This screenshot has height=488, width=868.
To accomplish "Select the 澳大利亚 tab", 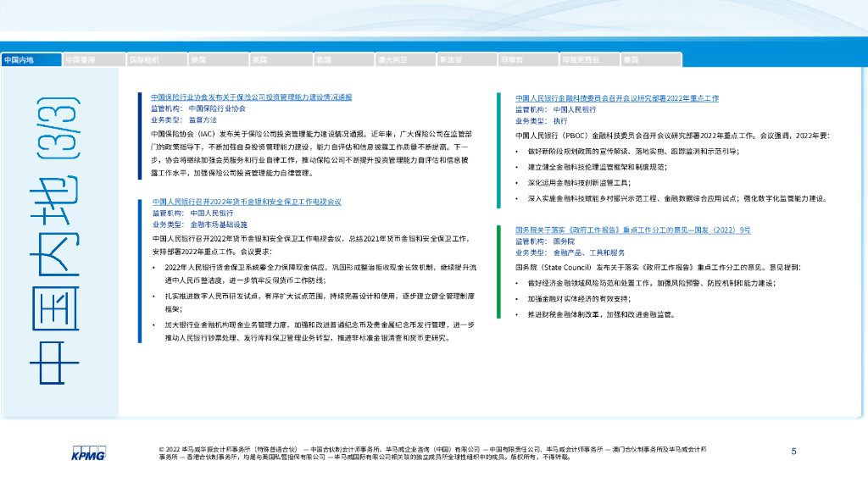I will [406, 60].
